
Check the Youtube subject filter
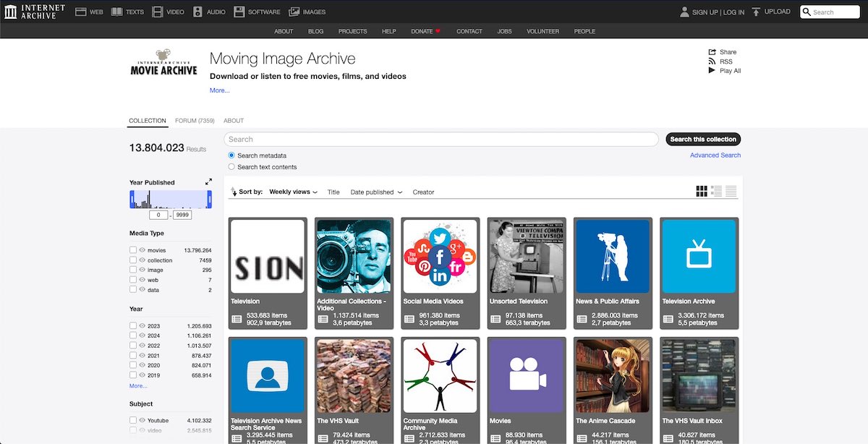point(133,420)
